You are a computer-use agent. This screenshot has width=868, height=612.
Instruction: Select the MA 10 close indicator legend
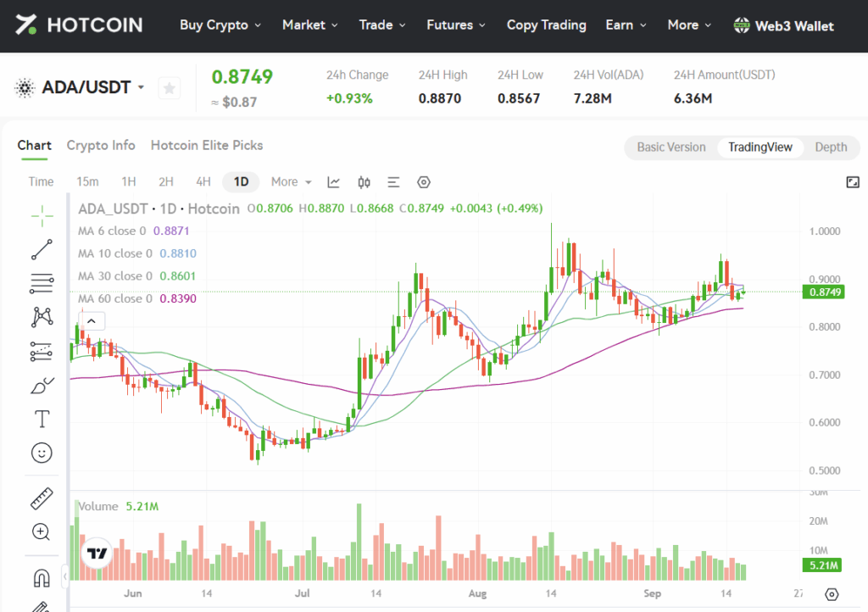point(137,253)
